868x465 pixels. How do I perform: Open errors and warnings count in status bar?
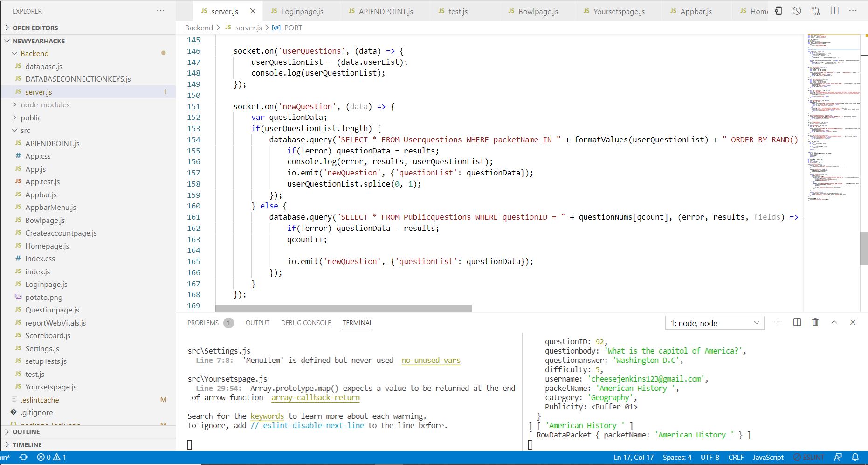(x=51, y=458)
